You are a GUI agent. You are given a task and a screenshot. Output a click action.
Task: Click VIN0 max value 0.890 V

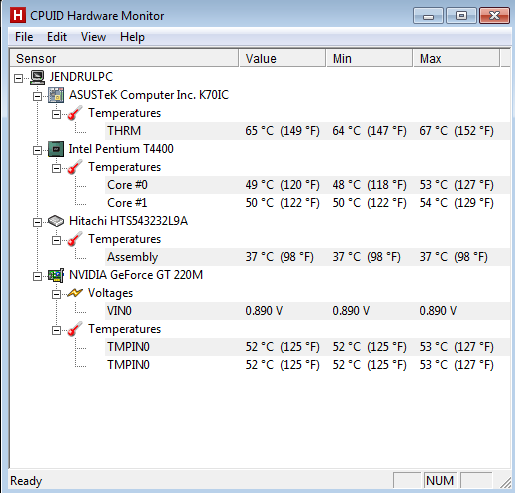tap(438, 311)
